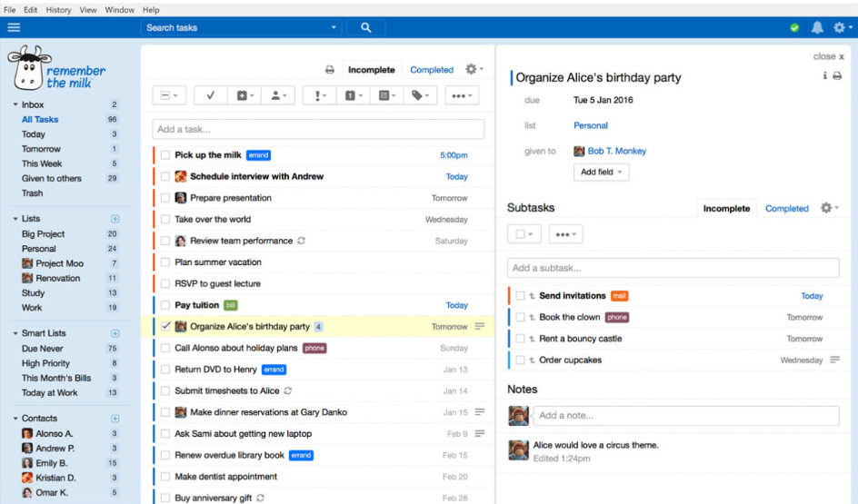Switch to Completed tab in task list
This screenshot has height=504, width=858.
click(x=431, y=70)
